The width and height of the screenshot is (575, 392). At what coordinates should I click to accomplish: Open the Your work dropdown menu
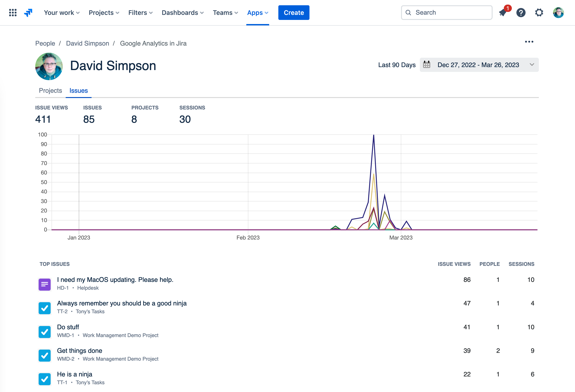pyautogui.click(x=62, y=13)
